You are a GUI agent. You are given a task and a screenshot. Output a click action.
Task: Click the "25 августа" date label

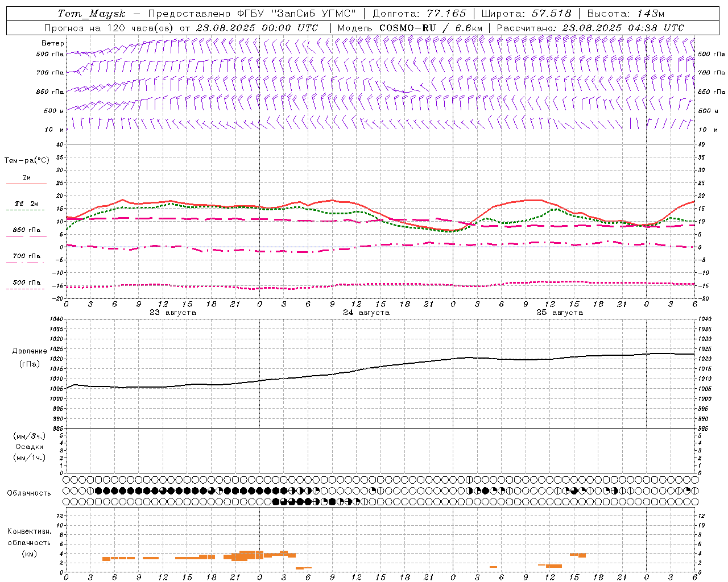560,313
